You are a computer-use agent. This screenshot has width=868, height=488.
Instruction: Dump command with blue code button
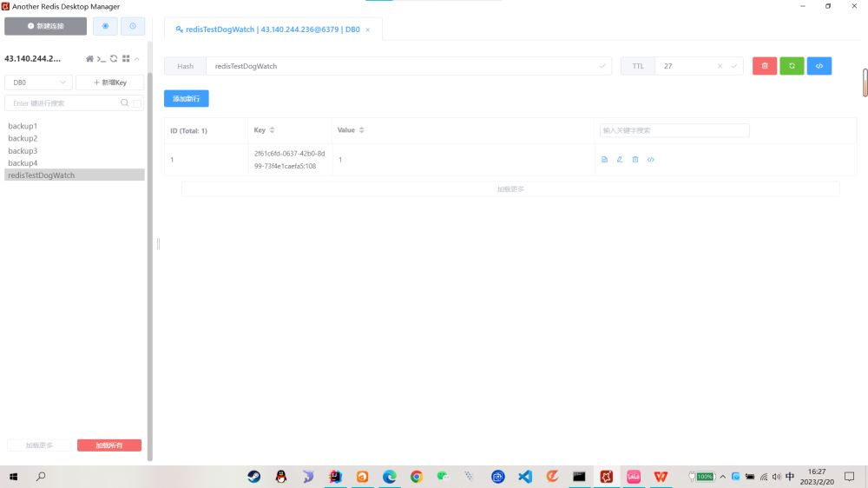[x=819, y=66]
